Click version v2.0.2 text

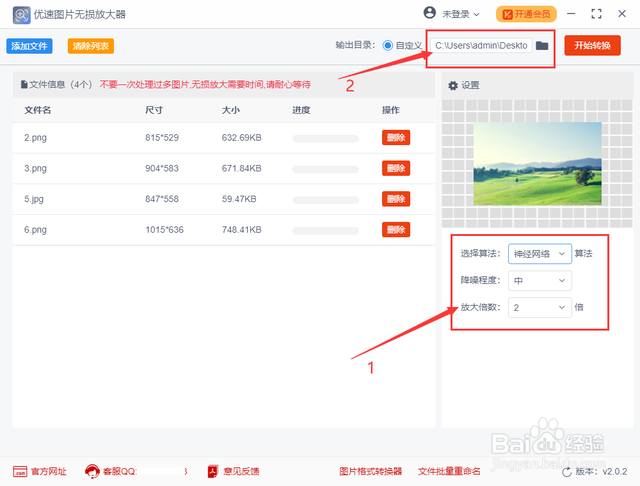tap(601, 472)
